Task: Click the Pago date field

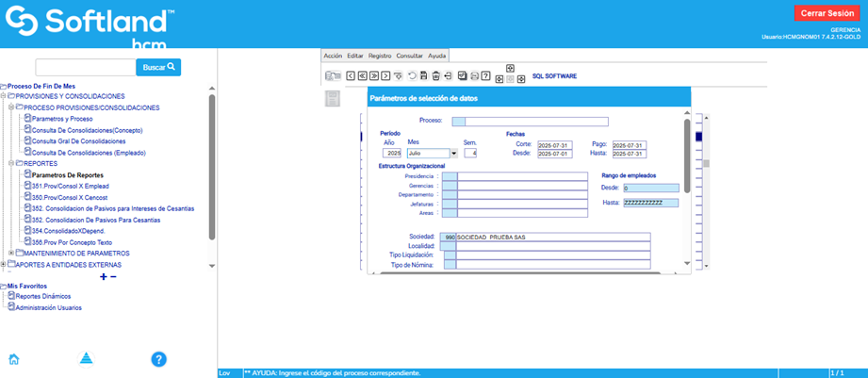Action: click(630, 145)
